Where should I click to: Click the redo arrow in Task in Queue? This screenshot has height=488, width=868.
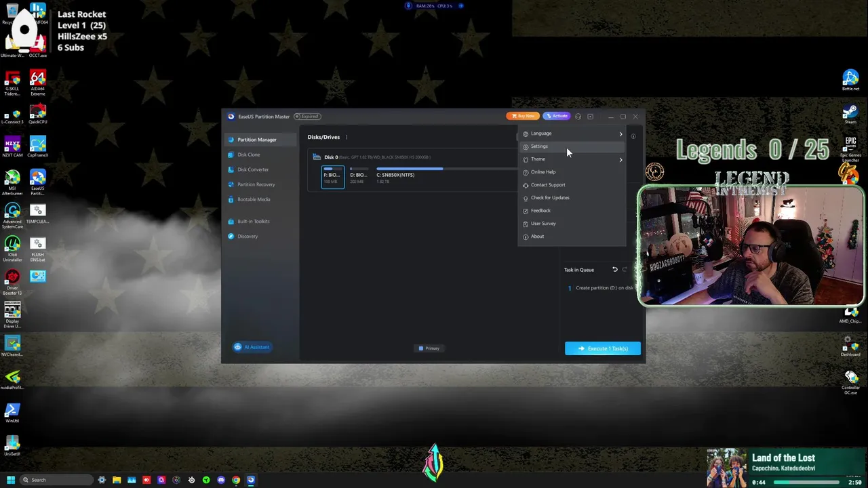click(x=625, y=270)
